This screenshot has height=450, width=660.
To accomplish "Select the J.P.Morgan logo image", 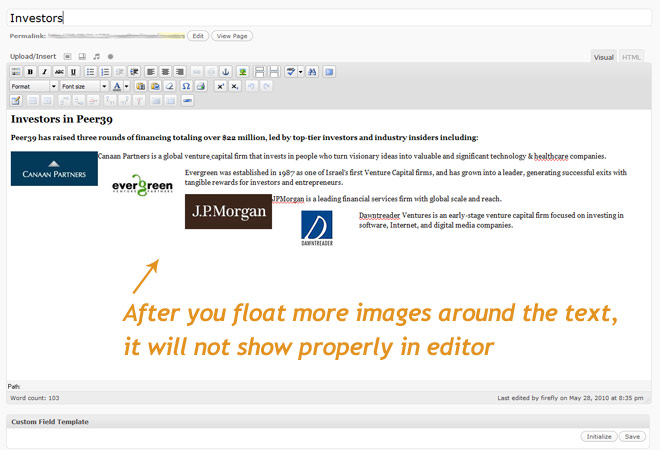I will (x=229, y=211).
